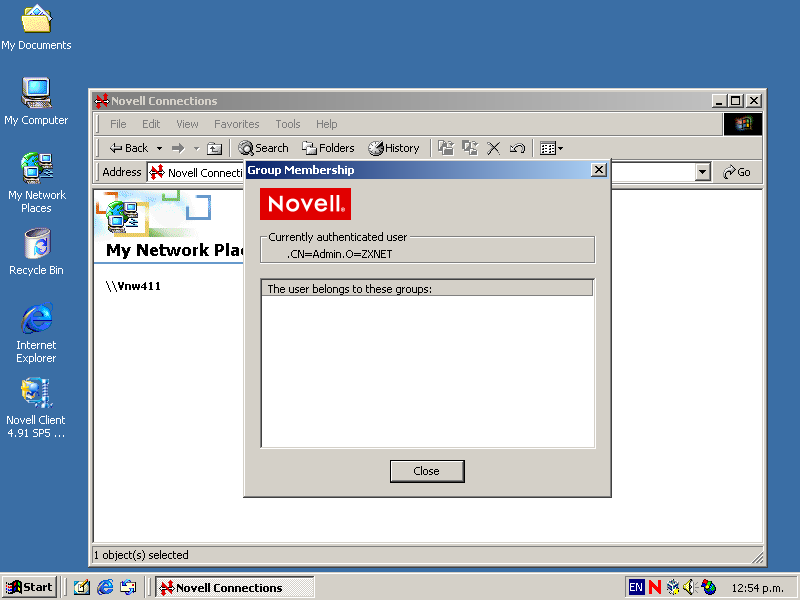The height and width of the screenshot is (600, 800).
Task: Click the VirtualBox cube tray icon
Action: pos(672,587)
